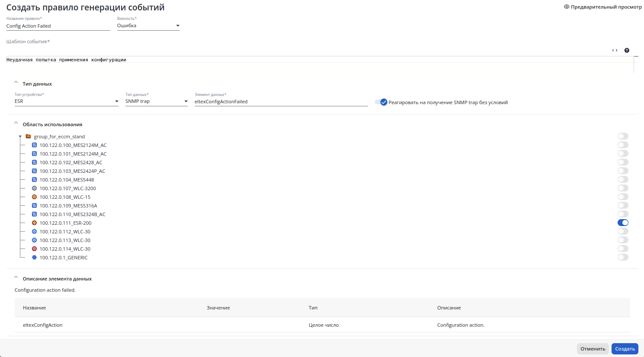The height and width of the screenshot is (357, 644).
Task: Click the router icon of 100.122.0.111_ESR-200
Action: (34, 223)
